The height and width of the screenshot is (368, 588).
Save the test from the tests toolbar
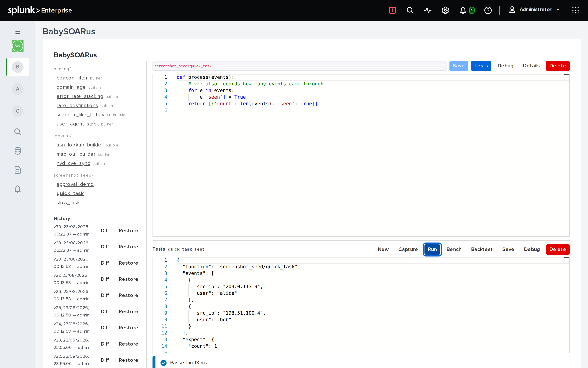pos(508,249)
